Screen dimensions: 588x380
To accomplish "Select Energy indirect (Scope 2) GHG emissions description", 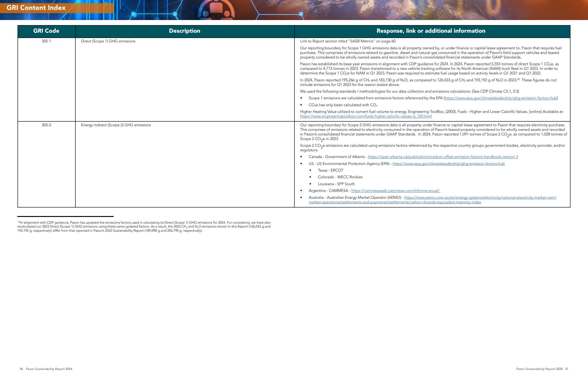I will click(x=116, y=125).
